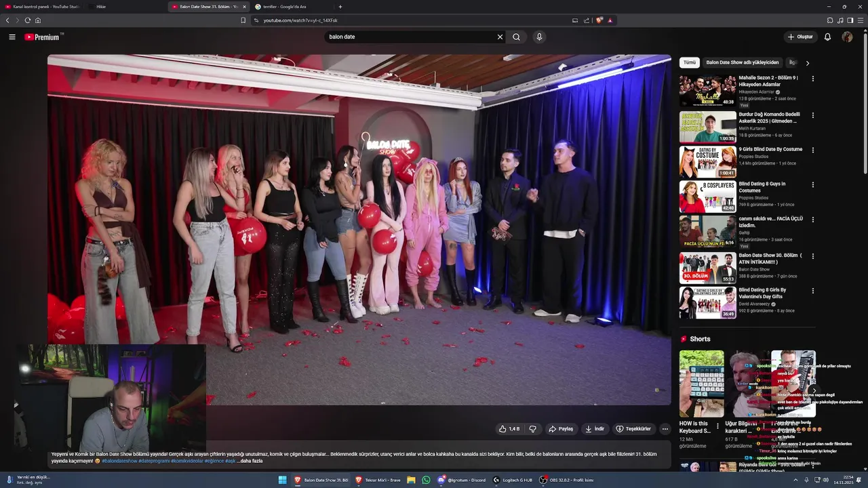Open 'HOW is this Keyboard' short

coord(701,384)
